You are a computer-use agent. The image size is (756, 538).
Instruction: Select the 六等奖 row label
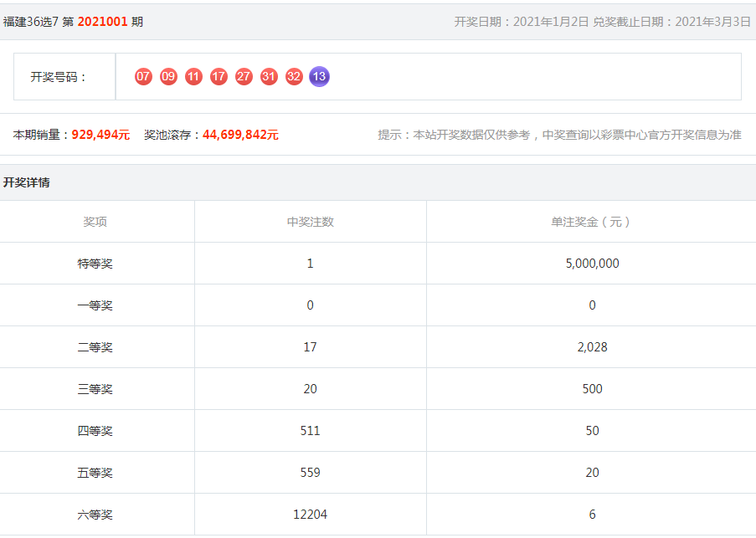[x=95, y=515]
